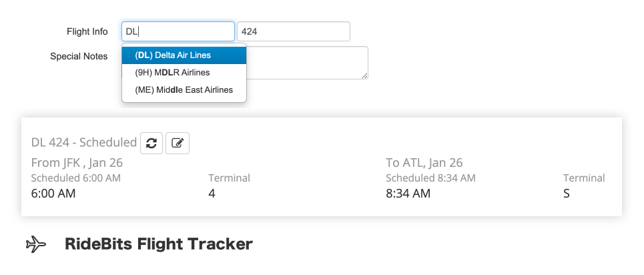Click the edit flight details icon
The height and width of the screenshot is (275, 644).
178,143
